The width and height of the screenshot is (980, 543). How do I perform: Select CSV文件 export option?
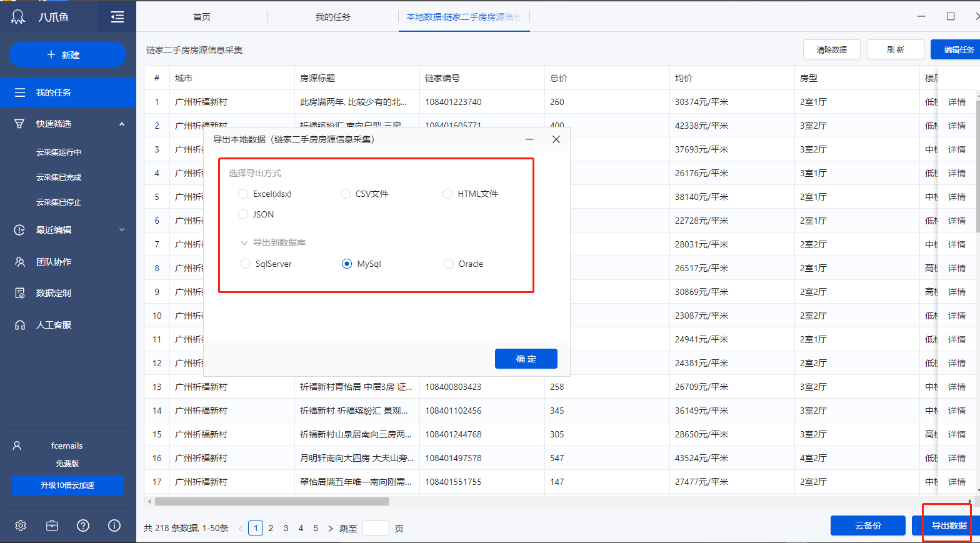tap(346, 194)
